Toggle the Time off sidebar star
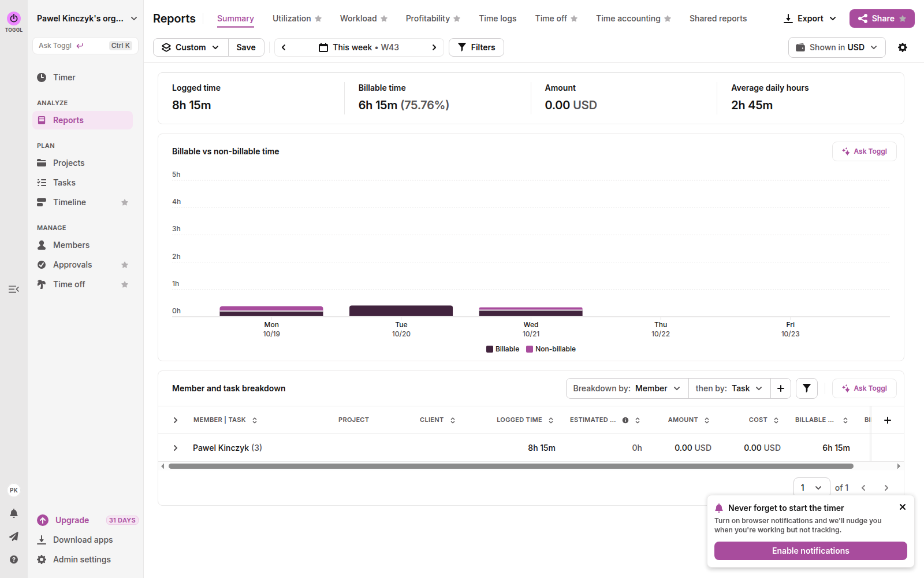This screenshot has height=578, width=924. point(125,284)
